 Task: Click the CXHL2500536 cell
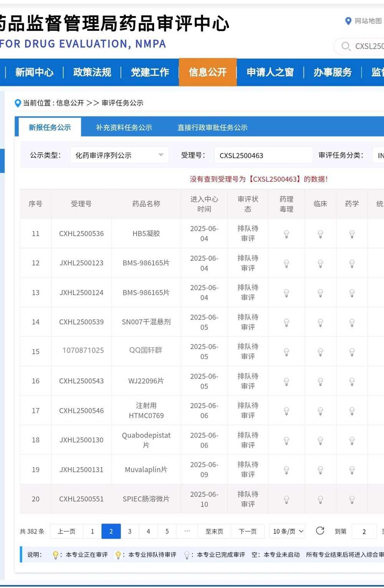(81, 234)
